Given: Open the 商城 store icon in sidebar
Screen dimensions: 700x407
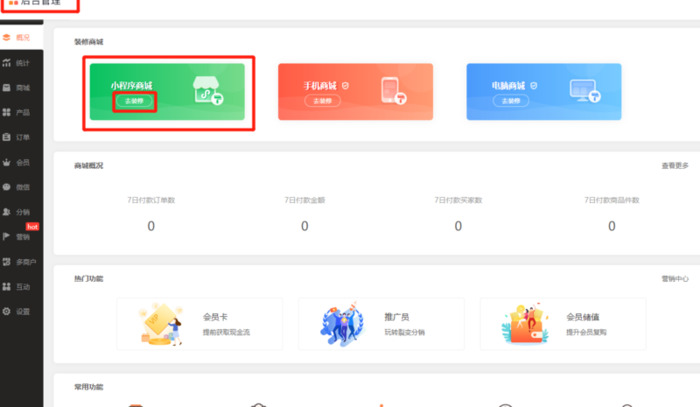Looking at the screenshot, I should 6,88.
